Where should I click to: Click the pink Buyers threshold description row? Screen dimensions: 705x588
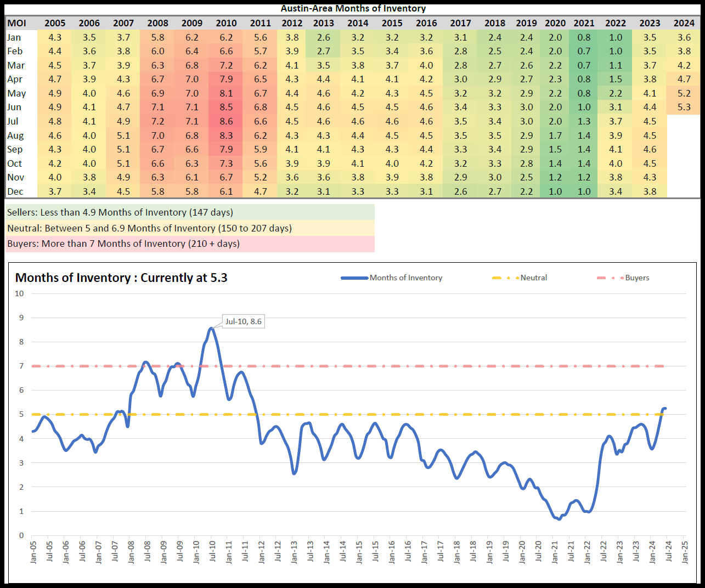click(x=190, y=244)
